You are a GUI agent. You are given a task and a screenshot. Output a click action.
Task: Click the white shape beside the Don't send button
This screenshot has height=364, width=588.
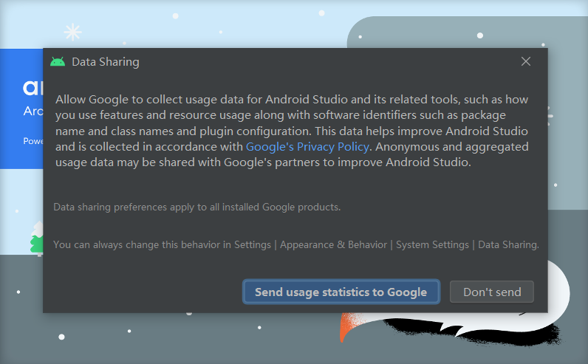pyautogui.click(x=554, y=288)
